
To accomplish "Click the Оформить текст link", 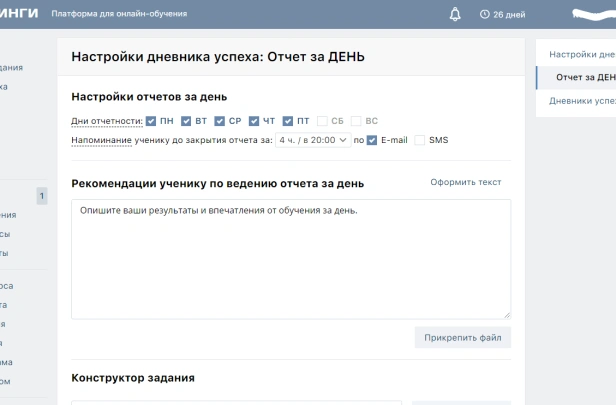I will click(x=465, y=182).
